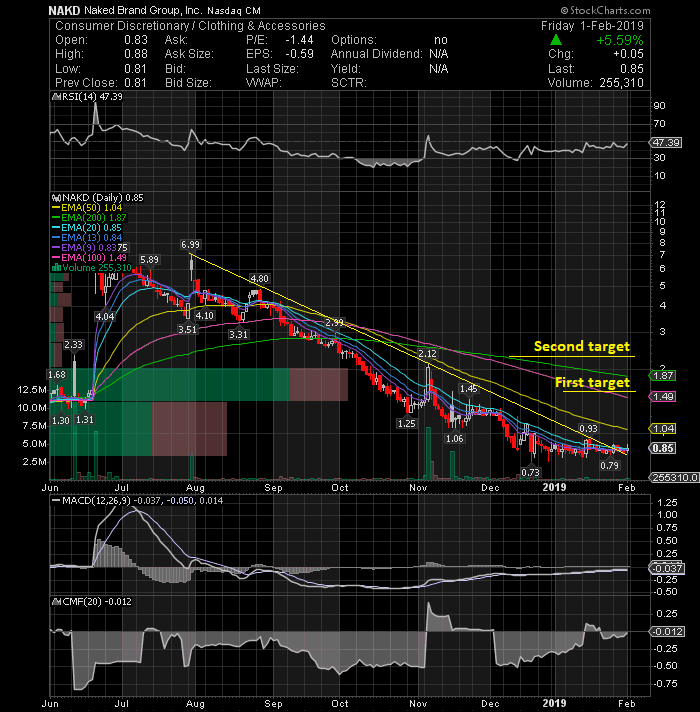The image size is (700, 712).
Task: Click the 255310.0 volume axis tag
Action: [x=674, y=478]
